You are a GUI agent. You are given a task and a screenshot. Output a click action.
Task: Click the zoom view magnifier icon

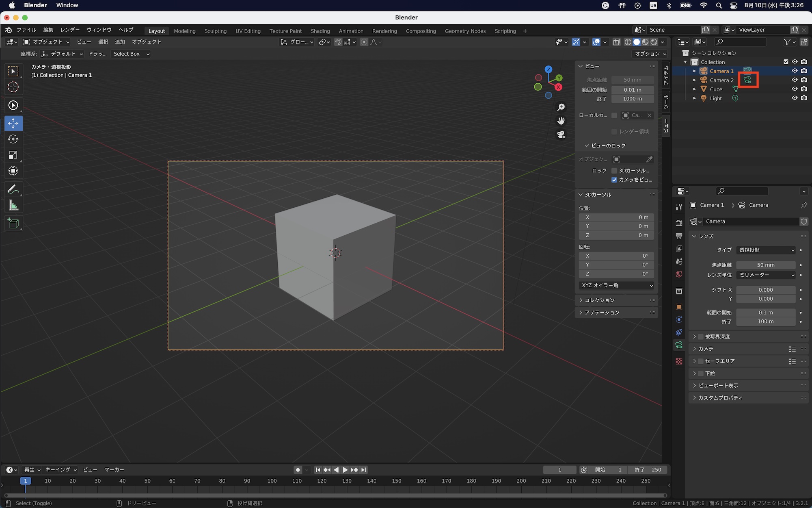(x=561, y=107)
